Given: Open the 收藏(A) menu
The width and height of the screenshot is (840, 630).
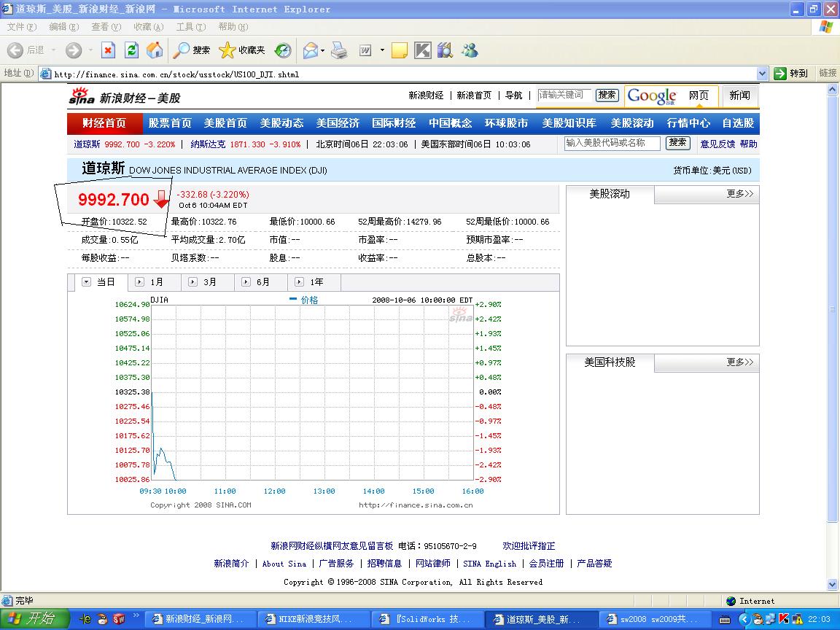Looking at the screenshot, I should 149,27.
